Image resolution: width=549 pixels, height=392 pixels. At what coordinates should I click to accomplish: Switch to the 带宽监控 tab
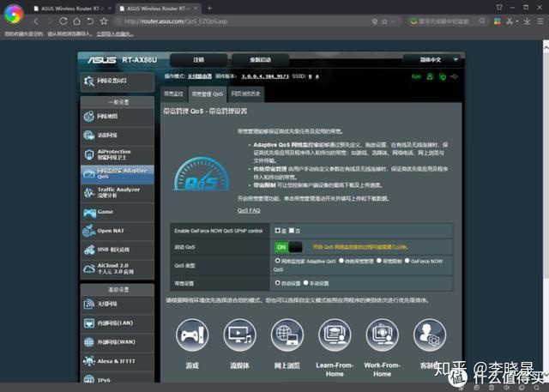[174, 93]
